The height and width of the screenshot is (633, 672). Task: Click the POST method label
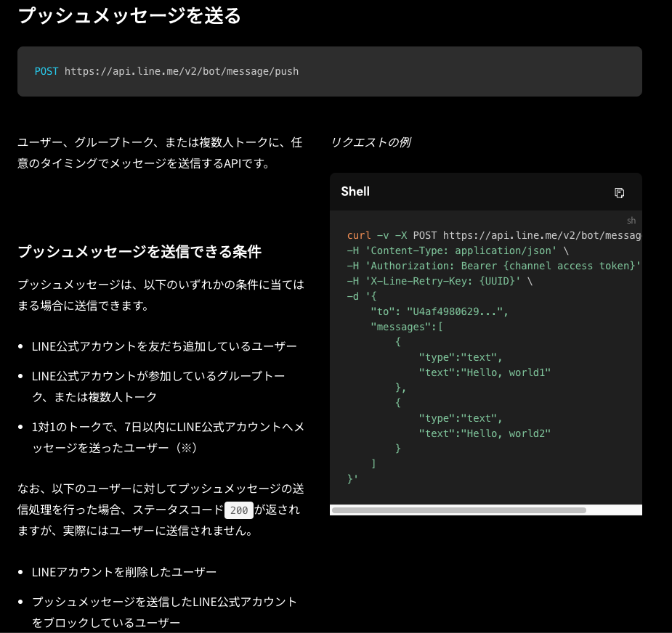click(46, 71)
